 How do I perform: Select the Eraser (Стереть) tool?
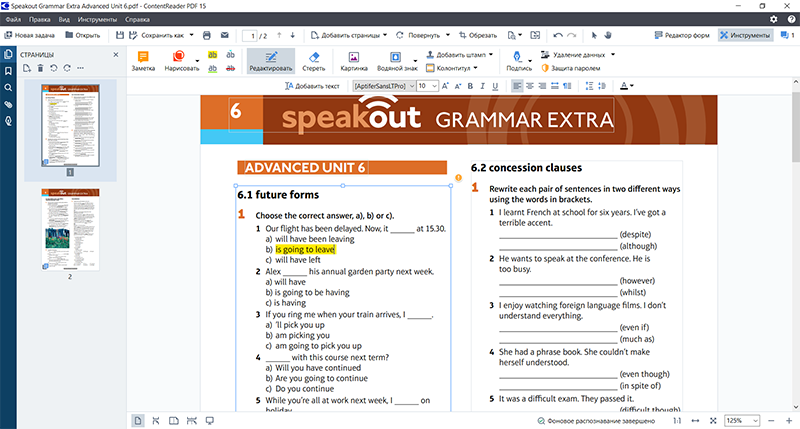[313, 61]
